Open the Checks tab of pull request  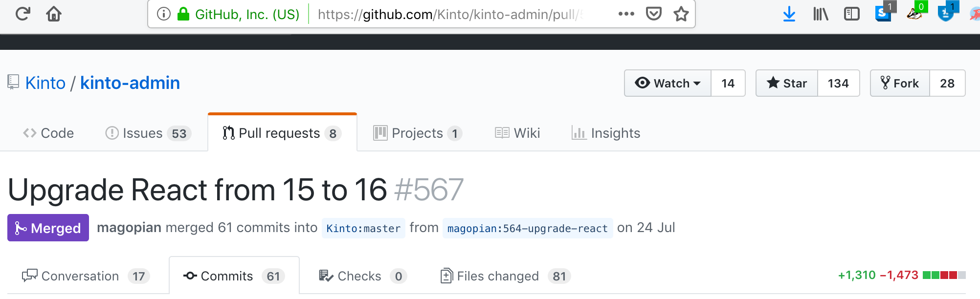[x=362, y=276]
